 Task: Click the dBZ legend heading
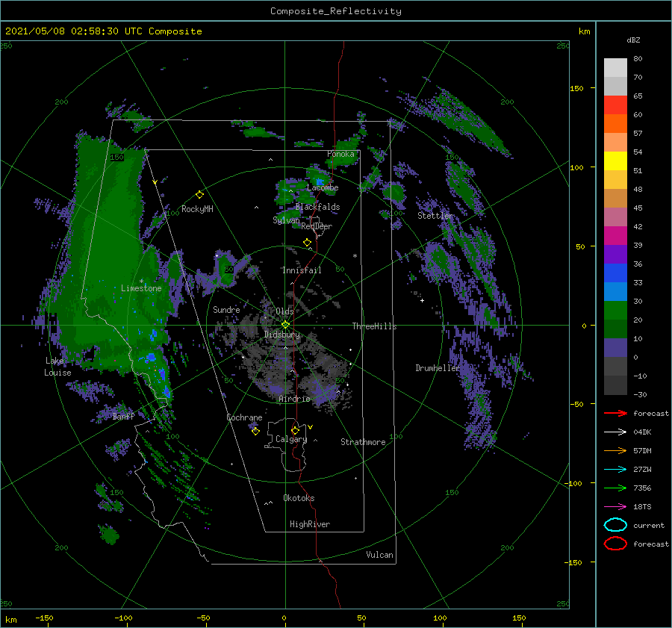[x=633, y=40]
